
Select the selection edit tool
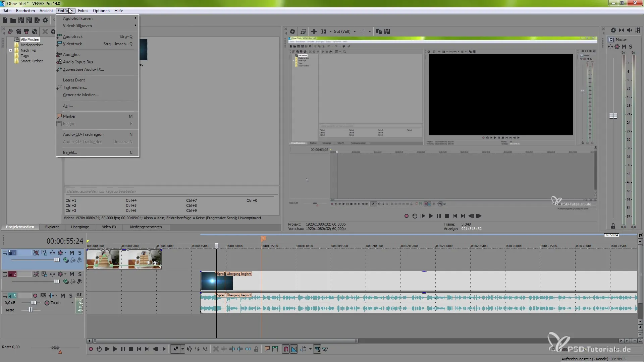click(197, 349)
